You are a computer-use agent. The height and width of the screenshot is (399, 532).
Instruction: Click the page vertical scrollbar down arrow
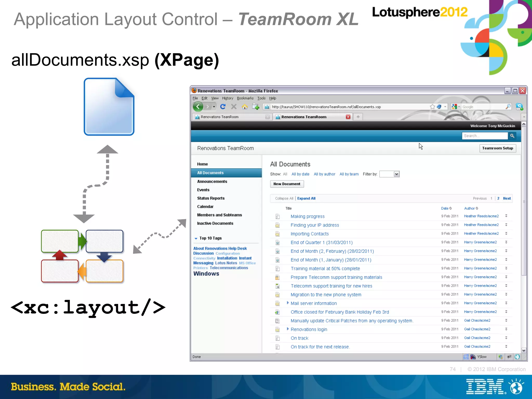[x=524, y=350]
